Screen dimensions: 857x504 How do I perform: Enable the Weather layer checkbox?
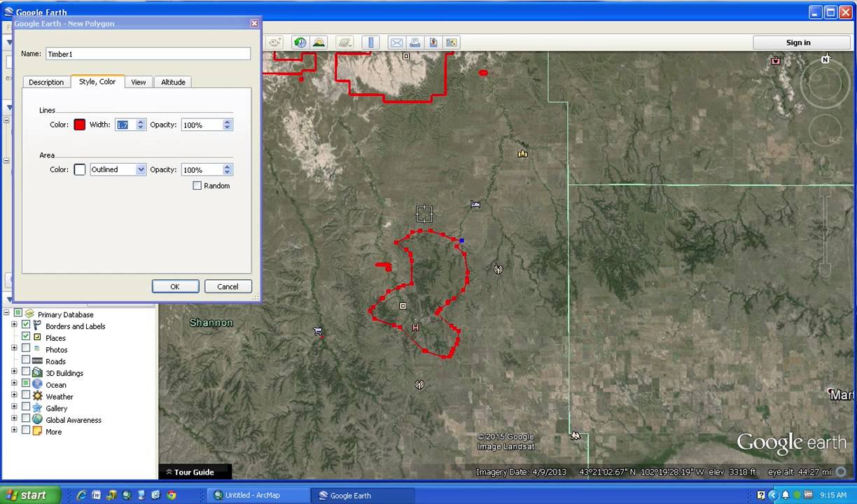(x=26, y=396)
